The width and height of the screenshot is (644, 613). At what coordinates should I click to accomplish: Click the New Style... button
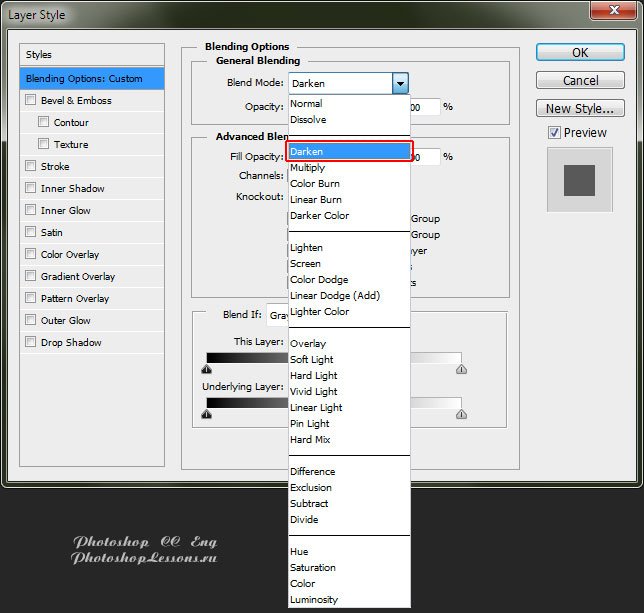(580, 108)
